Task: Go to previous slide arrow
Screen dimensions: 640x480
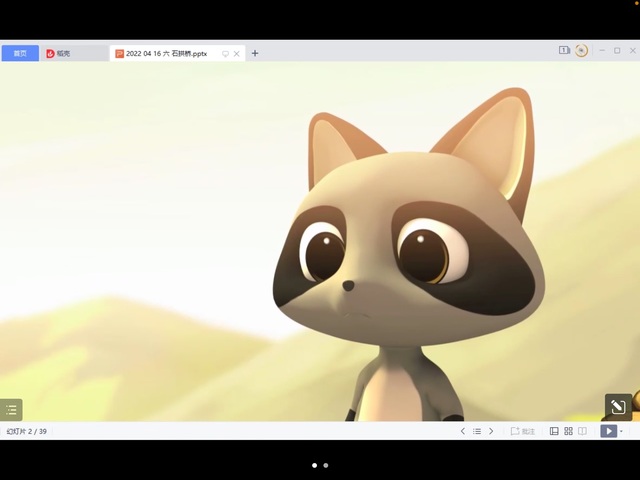Action: point(462,431)
